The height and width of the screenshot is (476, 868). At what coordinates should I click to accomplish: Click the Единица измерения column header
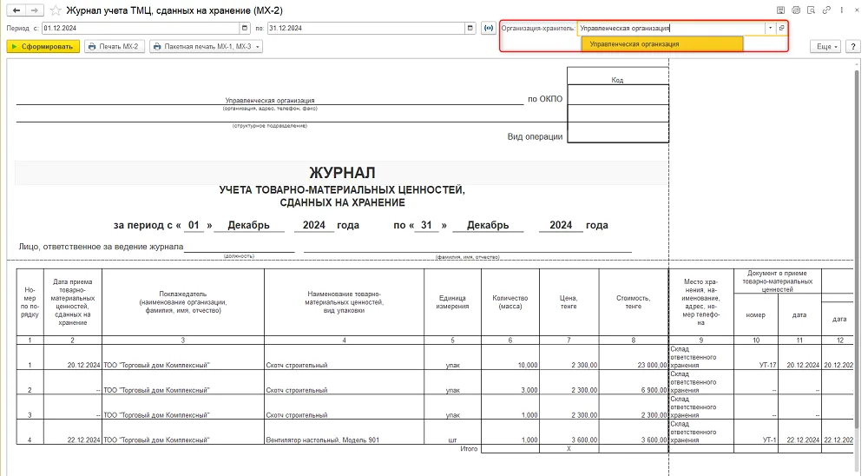[453, 302]
